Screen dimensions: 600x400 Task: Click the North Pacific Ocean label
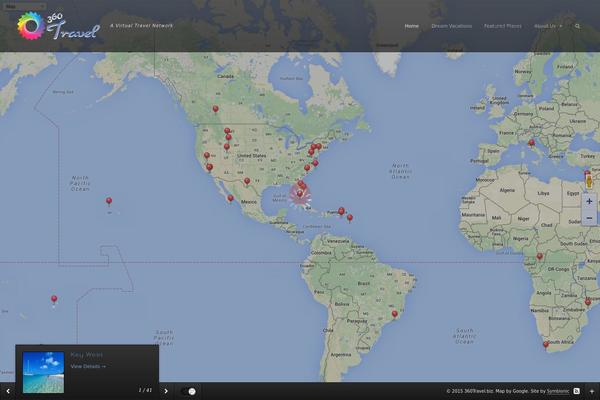80,183
